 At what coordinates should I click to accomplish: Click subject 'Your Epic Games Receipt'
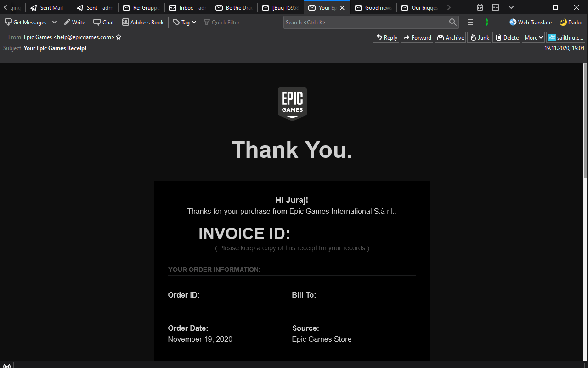point(55,48)
